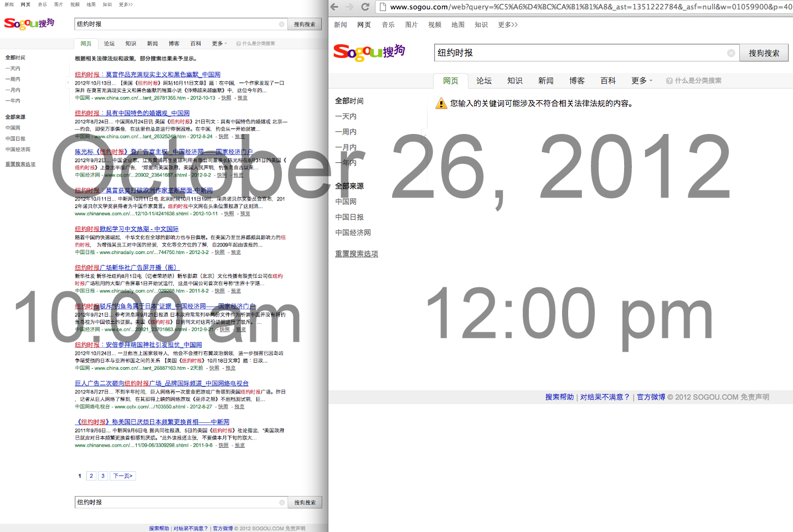Open 搜索帮助 in the right window footer

click(559, 397)
